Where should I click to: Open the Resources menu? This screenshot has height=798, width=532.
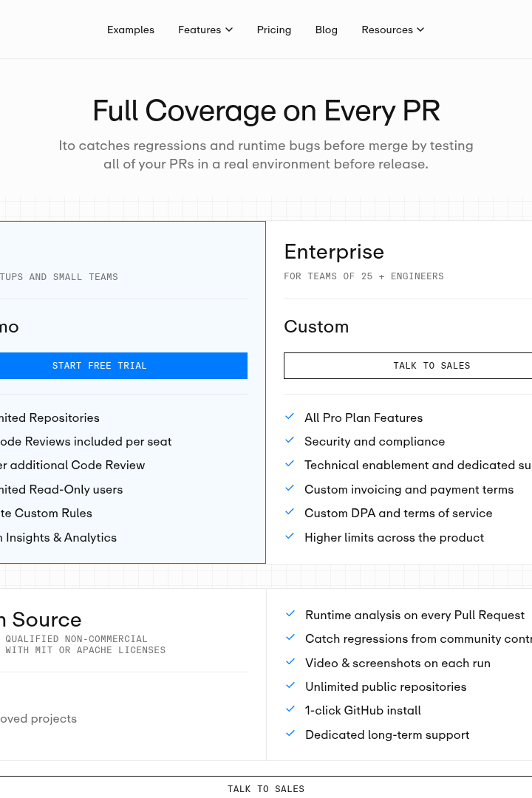[x=392, y=30]
